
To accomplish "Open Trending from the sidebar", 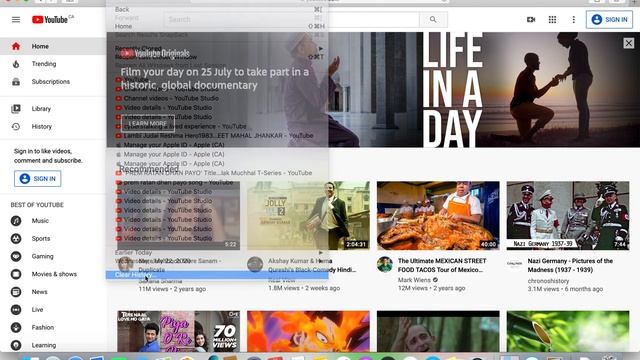I will 53,64.
